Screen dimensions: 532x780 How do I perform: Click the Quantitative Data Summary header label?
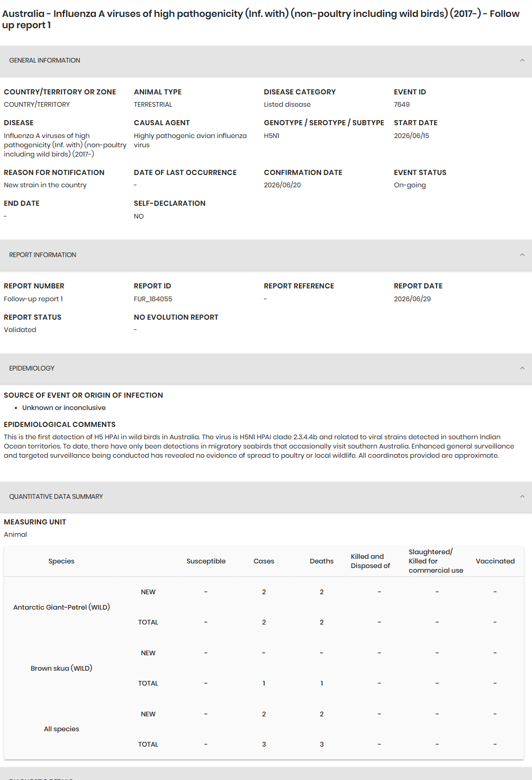56,497
